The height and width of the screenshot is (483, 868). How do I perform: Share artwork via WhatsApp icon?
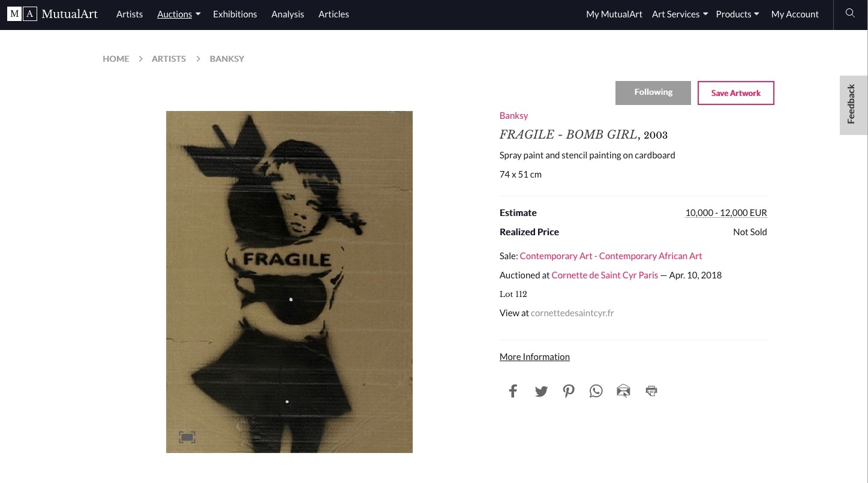[596, 391]
